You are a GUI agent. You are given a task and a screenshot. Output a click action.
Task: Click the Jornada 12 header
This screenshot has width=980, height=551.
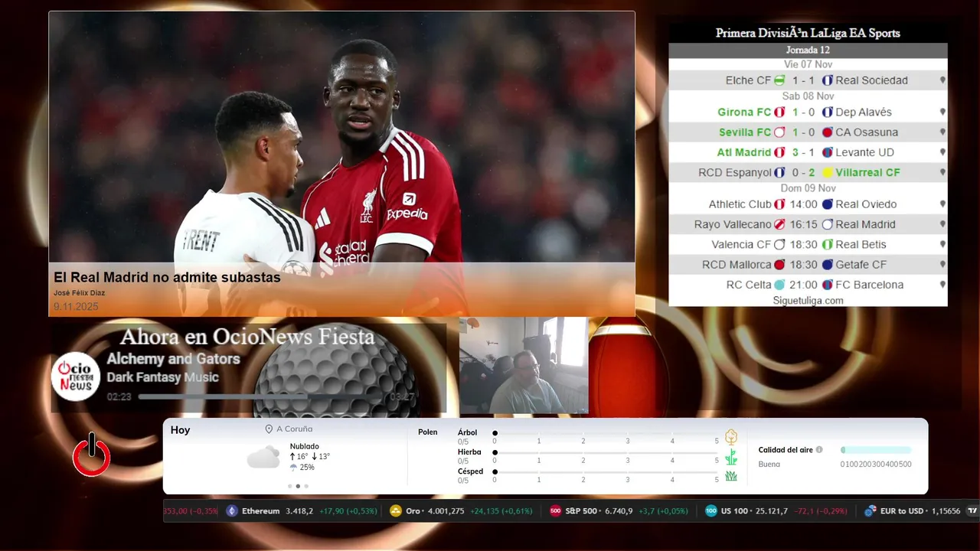tap(808, 50)
